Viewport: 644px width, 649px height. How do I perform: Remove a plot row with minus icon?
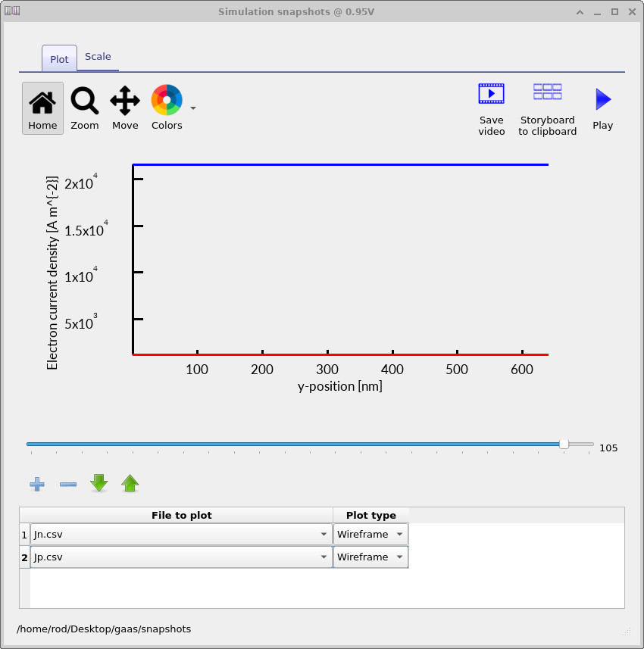[x=68, y=484]
